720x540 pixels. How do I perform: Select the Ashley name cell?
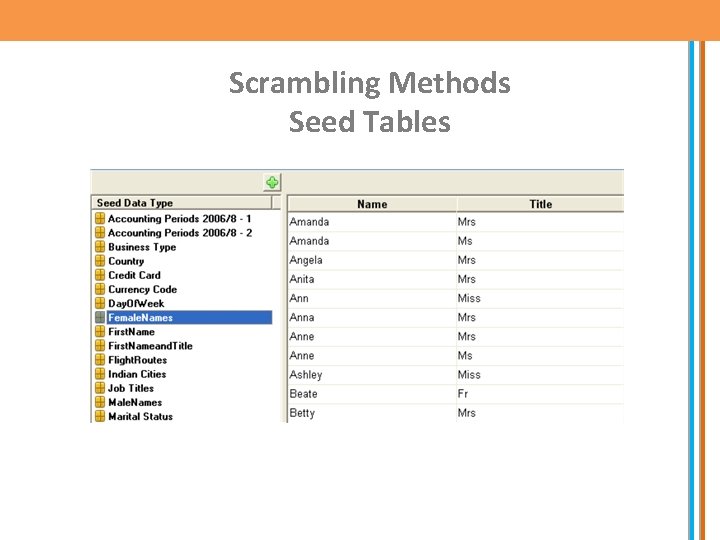tap(306, 375)
